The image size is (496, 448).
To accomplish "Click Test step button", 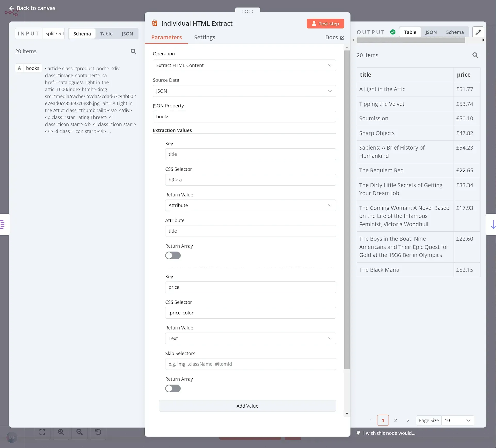I will (325, 24).
